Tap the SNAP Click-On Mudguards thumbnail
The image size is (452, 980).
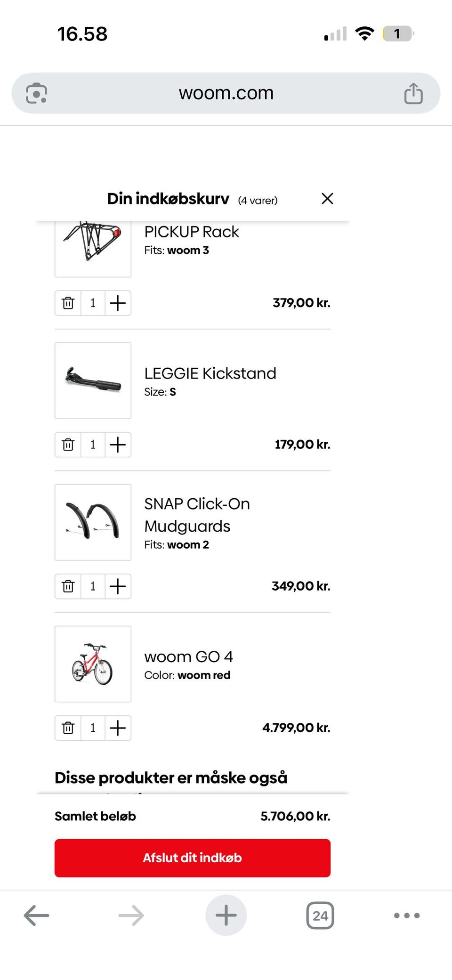tap(93, 522)
